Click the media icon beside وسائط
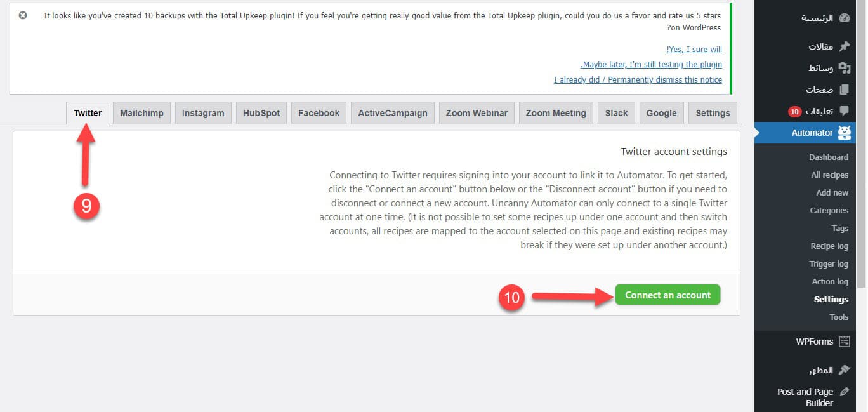This screenshot has height=412, width=868. tap(844, 68)
